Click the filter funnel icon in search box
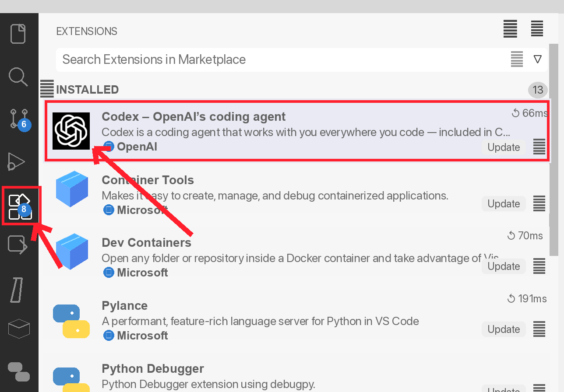Screen dimensions: 564x392 (x=538, y=59)
